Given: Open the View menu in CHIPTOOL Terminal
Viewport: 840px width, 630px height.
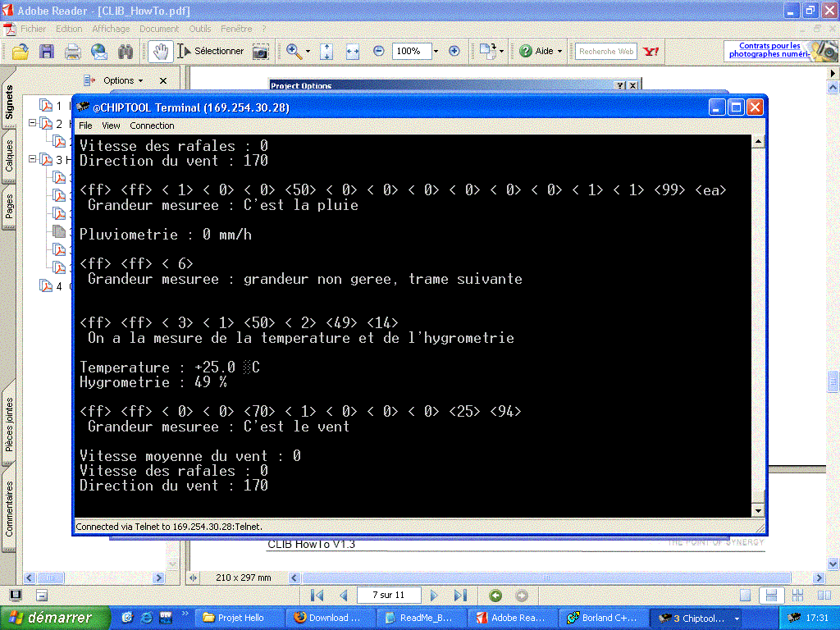Looking at the screenshot, I should (x=111, y=126).
